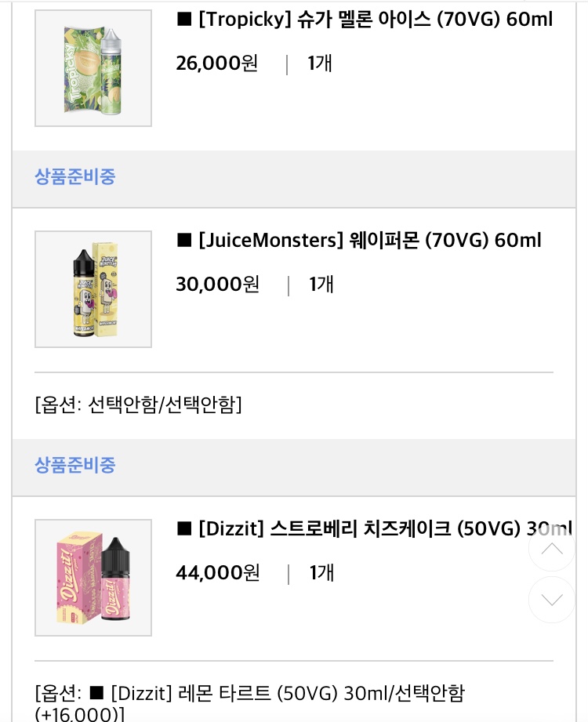Click the square bullet before [Dizzit] 스트로베리
This screenshot has height=722, width=588.
point(184,529)
